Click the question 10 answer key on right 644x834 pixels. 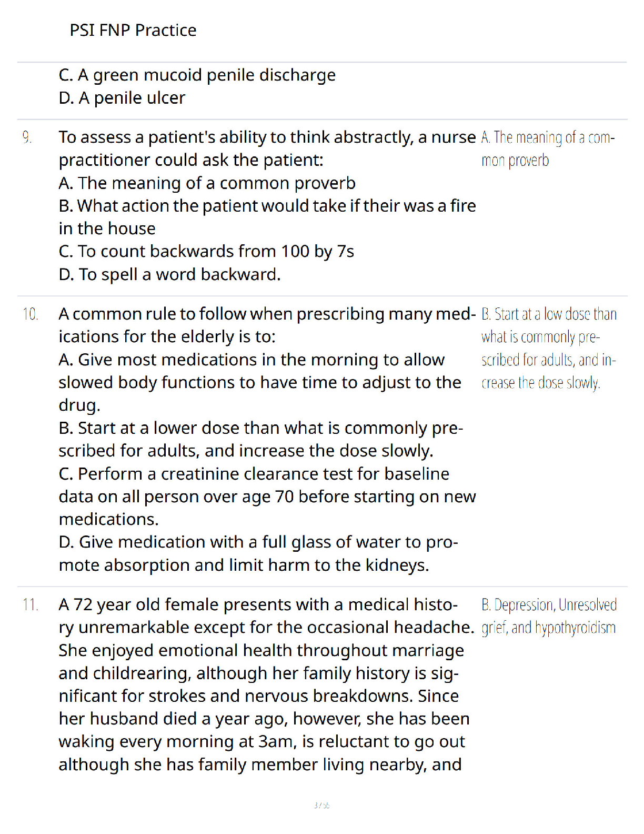click(549, 349)
